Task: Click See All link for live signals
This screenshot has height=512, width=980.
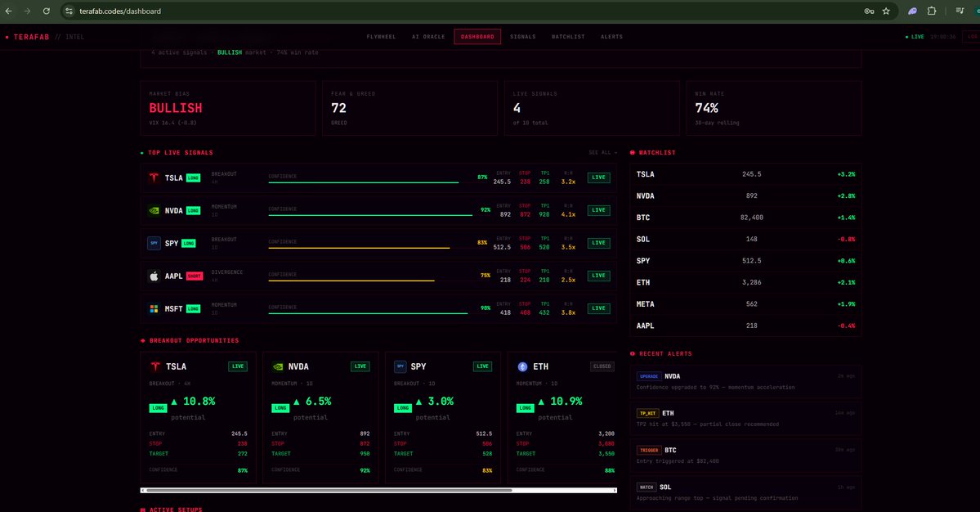Action: click(602, 153)
